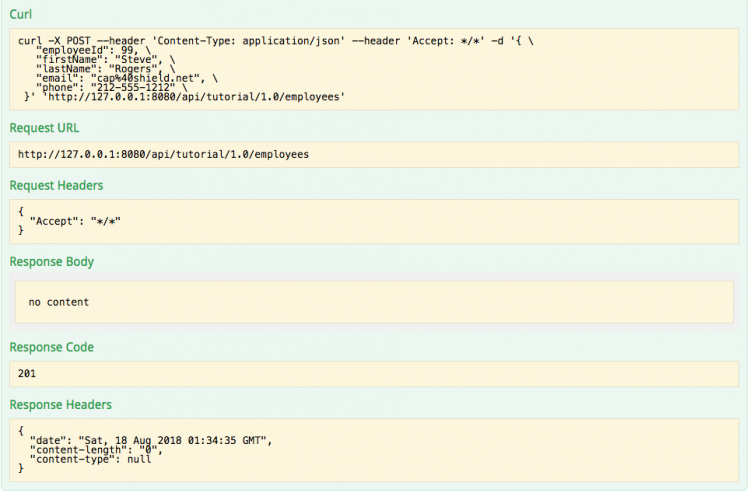The height and width of the screenshot is (493, 750).
Task: Click the Request URL heading
Action: pos(44,128)
